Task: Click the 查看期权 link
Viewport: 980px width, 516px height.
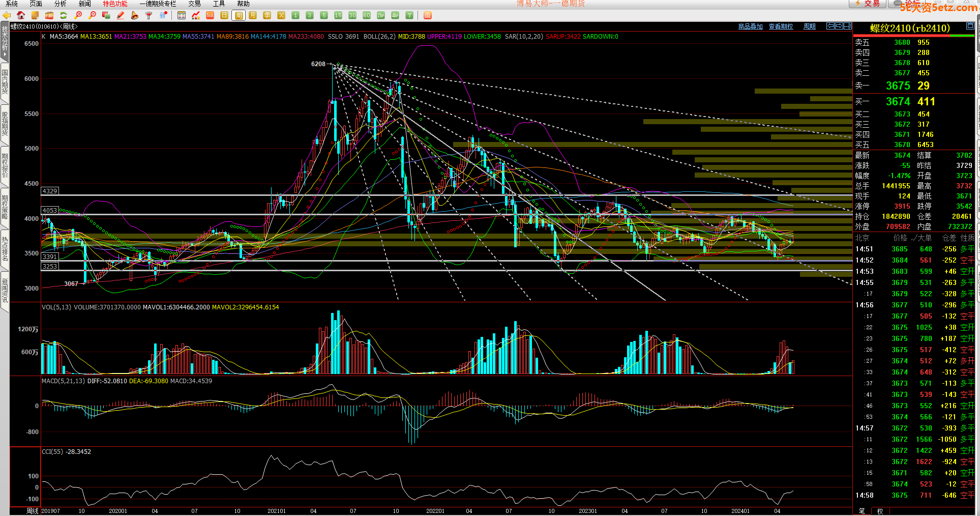Action: [x=781, y=26]
